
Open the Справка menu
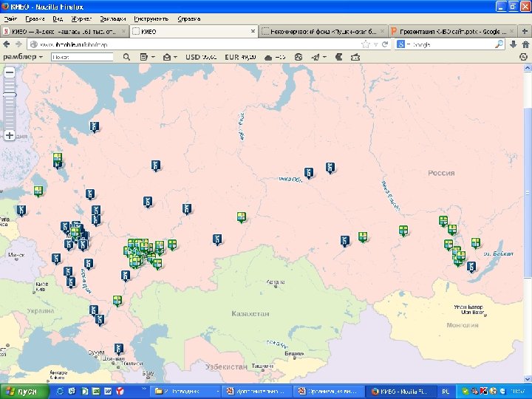click(188, 19)
